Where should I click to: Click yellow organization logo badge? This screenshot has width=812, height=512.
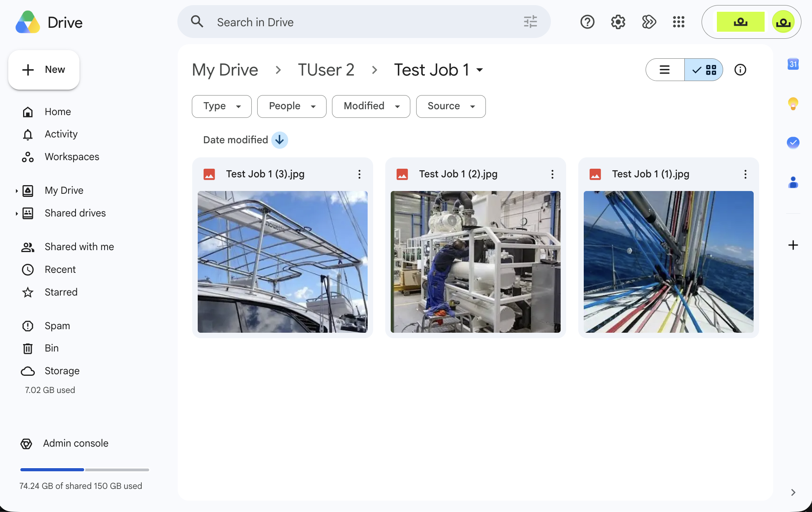[740, 22]
